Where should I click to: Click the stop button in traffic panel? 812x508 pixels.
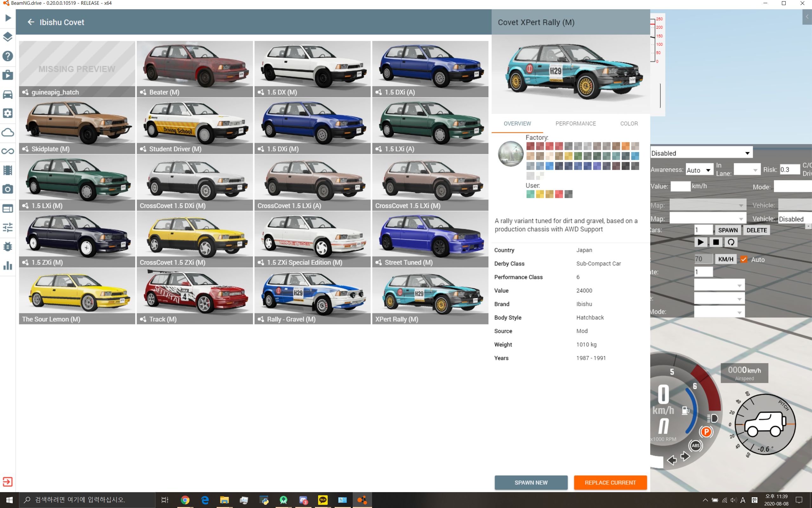pos(716,242)
